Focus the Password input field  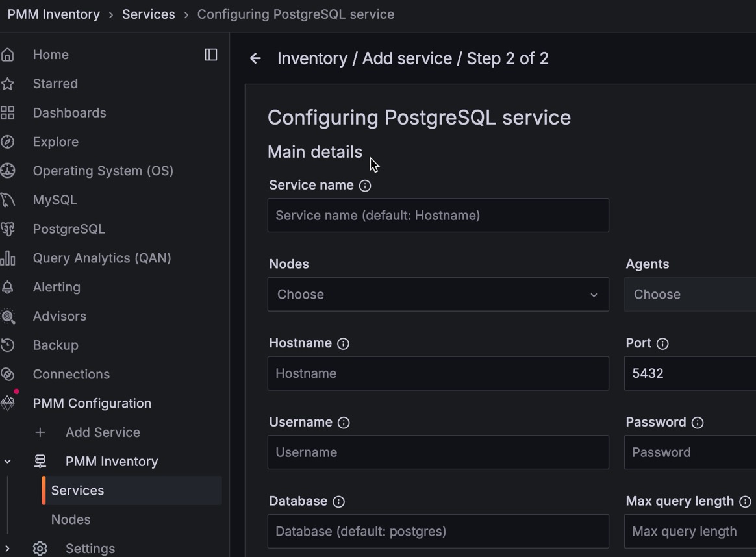(x=690, y=452)
